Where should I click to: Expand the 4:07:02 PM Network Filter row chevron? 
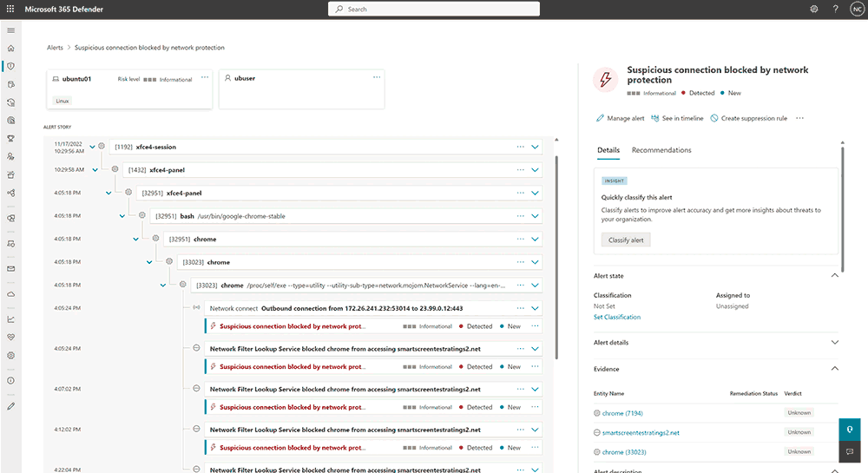coord(535,390)
